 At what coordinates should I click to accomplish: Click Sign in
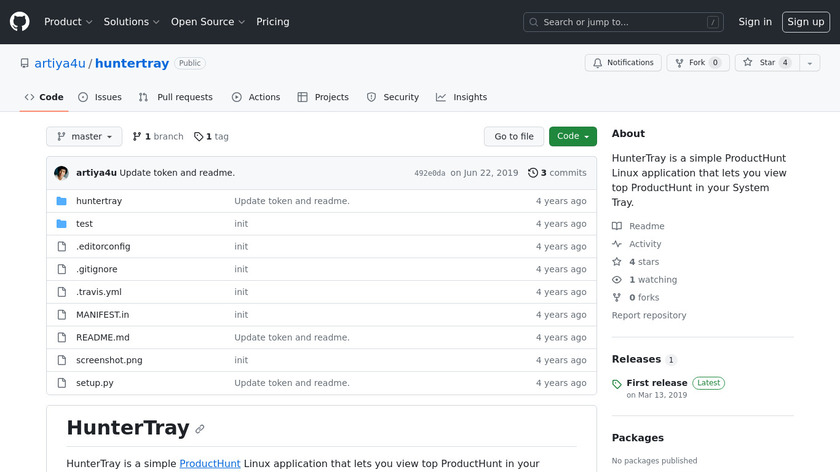[755, 22]
